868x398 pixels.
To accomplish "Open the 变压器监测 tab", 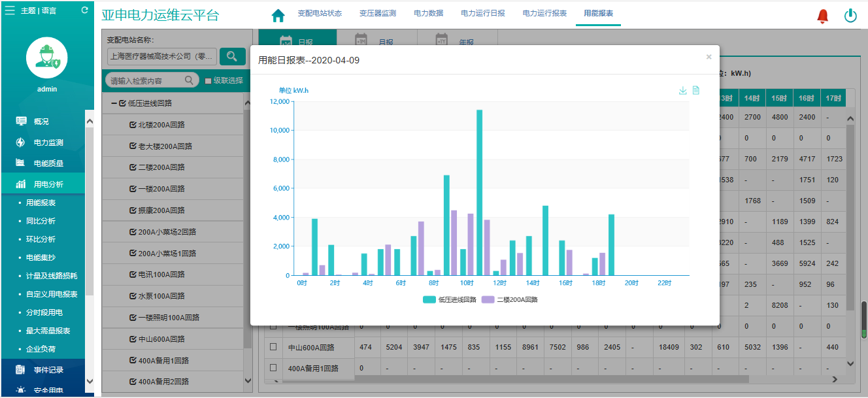I will [x=378, y=13].
